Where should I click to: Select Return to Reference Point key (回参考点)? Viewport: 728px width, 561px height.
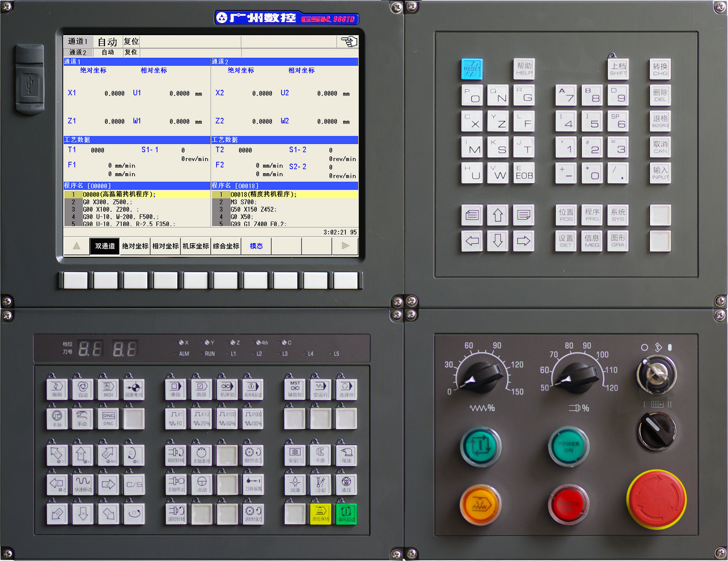click(134, 389)
